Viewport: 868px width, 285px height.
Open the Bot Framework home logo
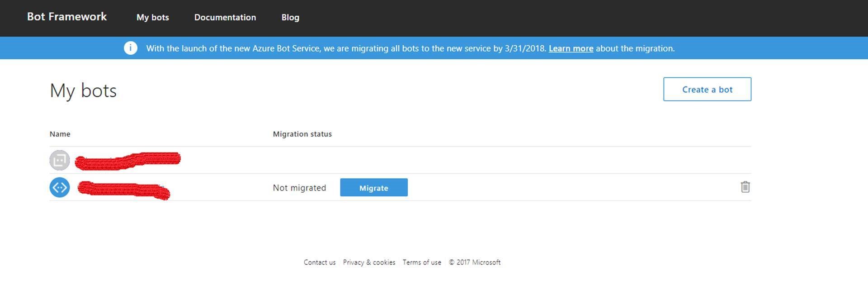(67, 17)
